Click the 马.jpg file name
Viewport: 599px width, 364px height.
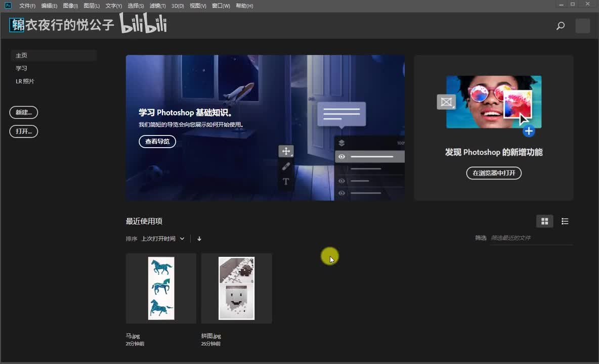133,336
